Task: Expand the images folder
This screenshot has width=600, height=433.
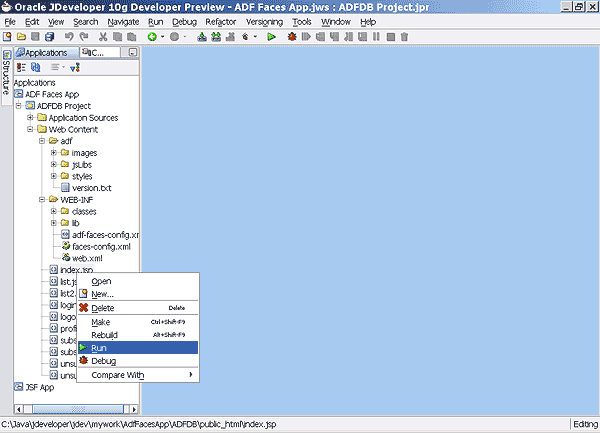Action: (x=54, y=153)
